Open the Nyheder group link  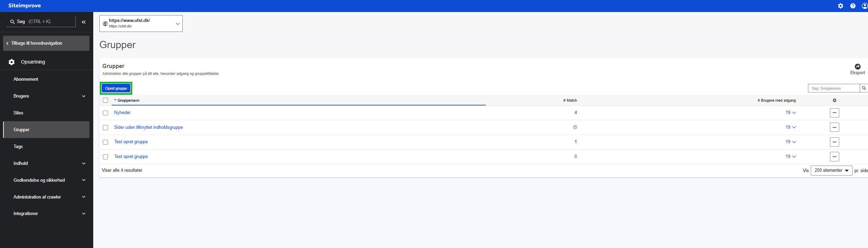click(122, 113)
